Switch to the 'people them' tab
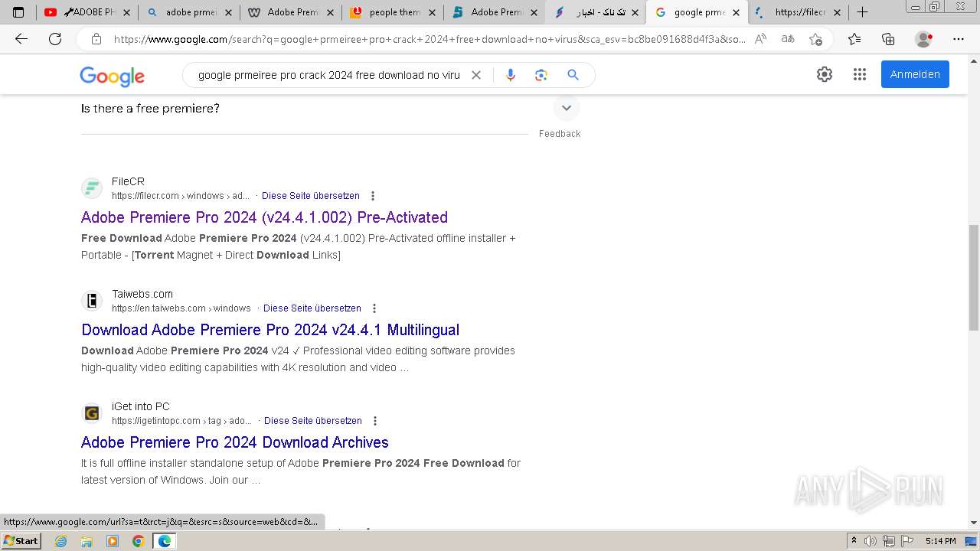 (392, 12)
